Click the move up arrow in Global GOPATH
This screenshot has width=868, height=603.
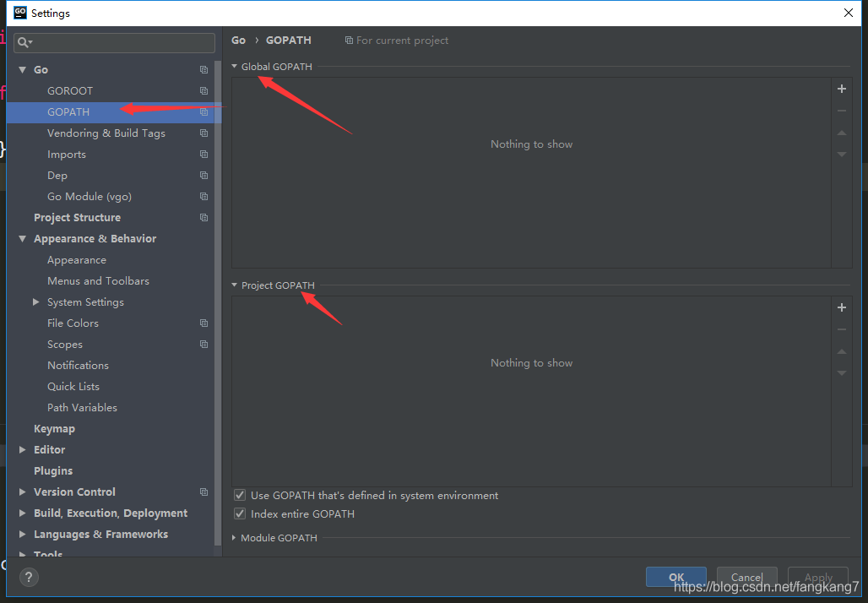coord(842,133)
